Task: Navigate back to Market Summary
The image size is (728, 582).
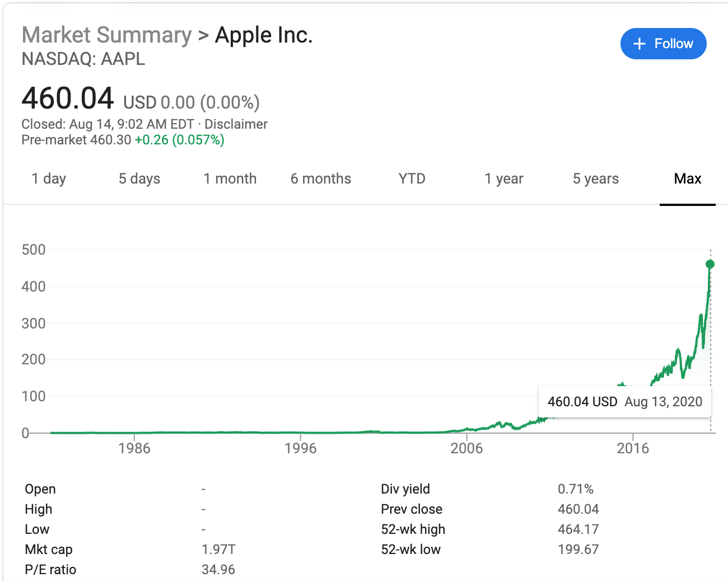Action: [106, 35]
